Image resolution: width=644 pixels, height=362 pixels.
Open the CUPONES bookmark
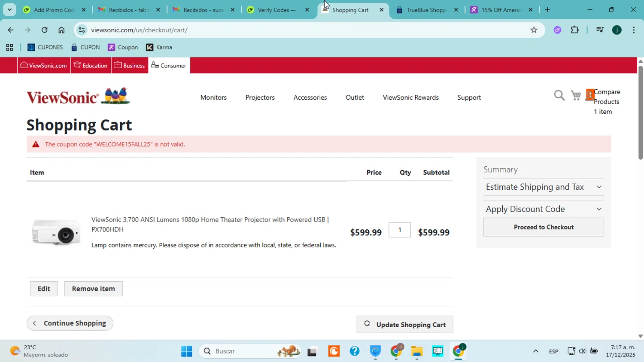[x=45, y=47]
